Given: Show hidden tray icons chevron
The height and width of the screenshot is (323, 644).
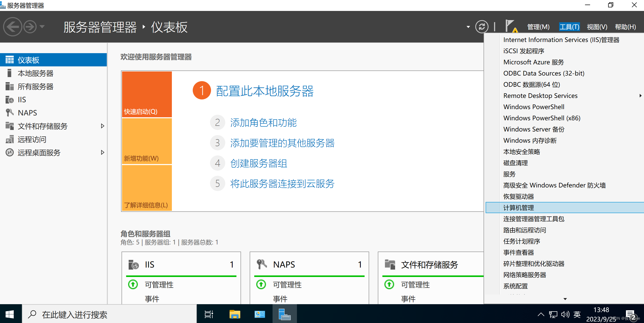Looking at the screenshot, I should [x=541, y=315].
